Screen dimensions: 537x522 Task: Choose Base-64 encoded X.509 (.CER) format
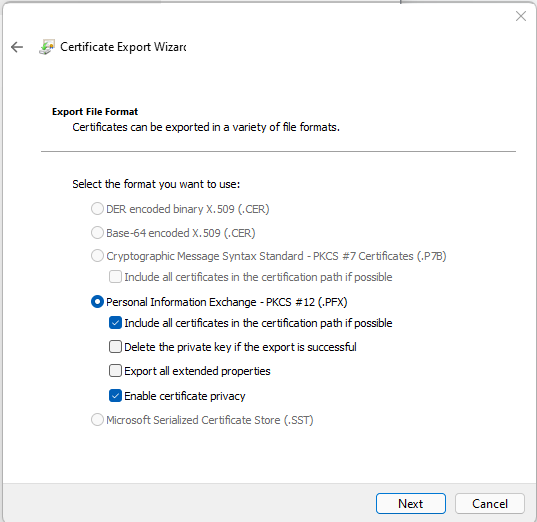coord(97,233)
